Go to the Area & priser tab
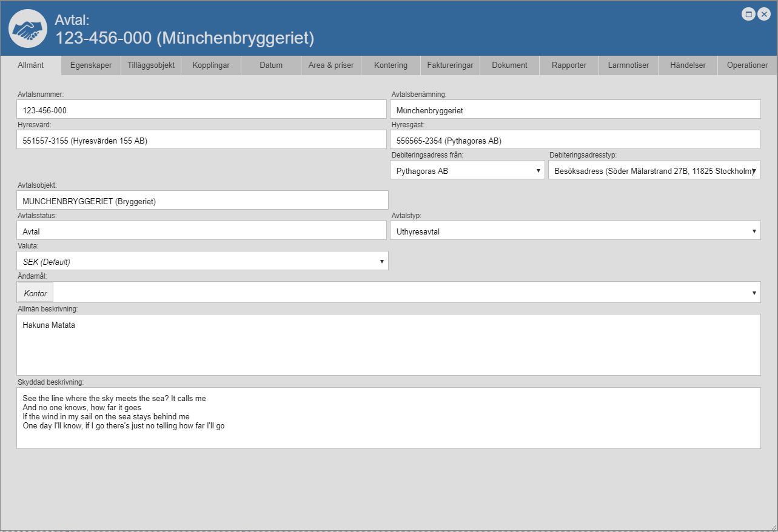Image resolution: width=778 pixels, height=532 pixels. tap(330, 65)
